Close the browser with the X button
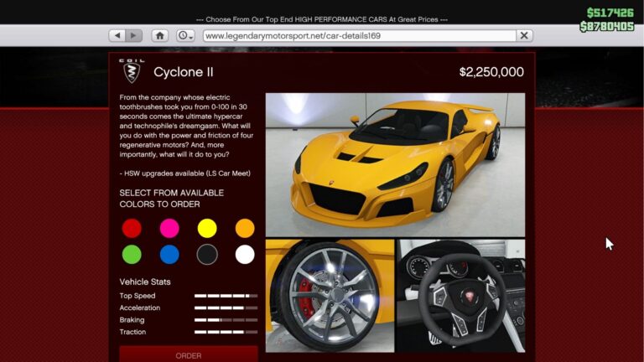Viewport: 644px width, 362px height. pos(524,36)
